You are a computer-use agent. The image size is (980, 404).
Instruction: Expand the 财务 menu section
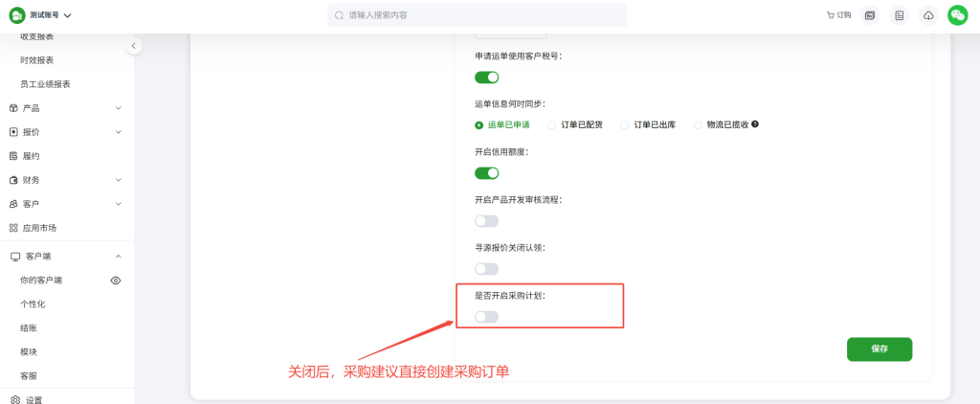(x=63, y=180)
